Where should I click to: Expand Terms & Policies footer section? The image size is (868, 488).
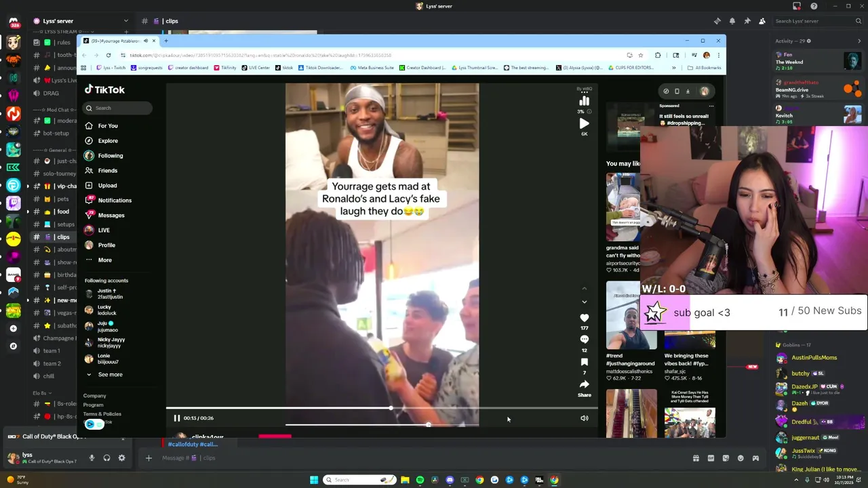(102, 414)
